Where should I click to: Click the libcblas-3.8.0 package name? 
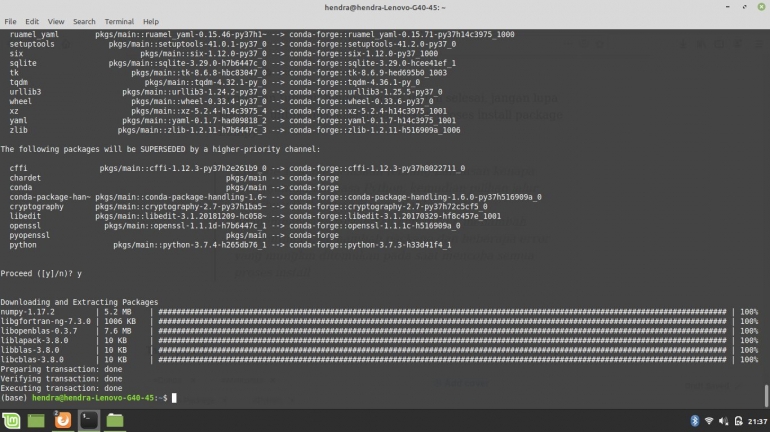point(32,359)
